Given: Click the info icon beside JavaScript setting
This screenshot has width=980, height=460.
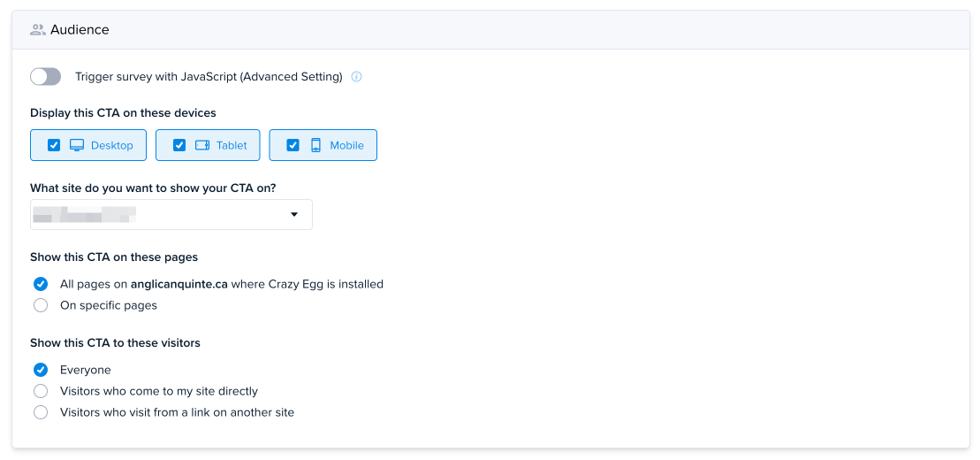Looking at the screenshot, I should coord(356,77).
